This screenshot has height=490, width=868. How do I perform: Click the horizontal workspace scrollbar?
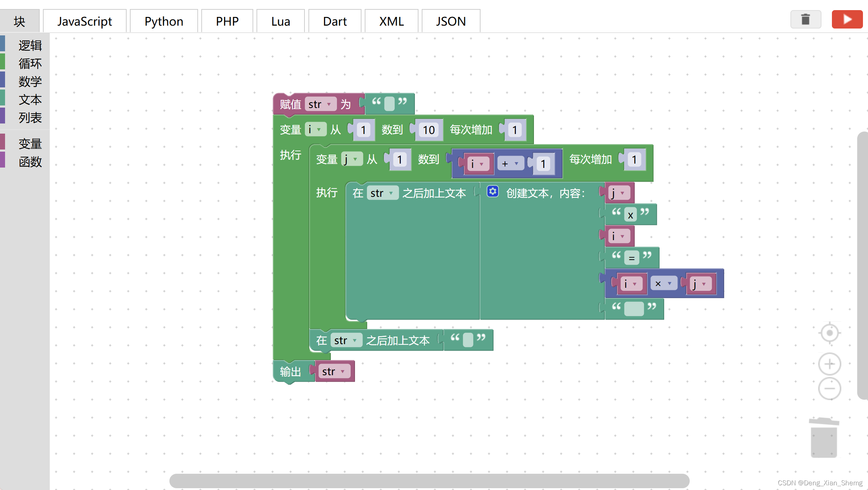(429, 481)
